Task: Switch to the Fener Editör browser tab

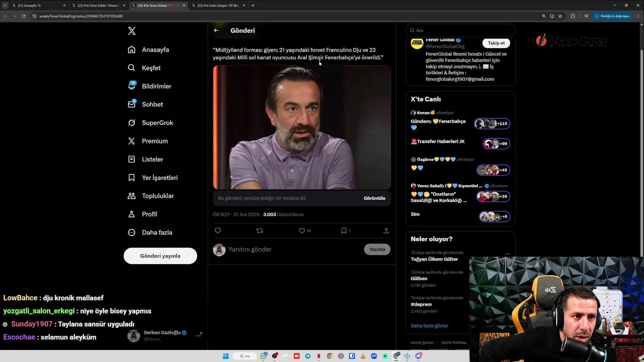Action: coord(99,6)
